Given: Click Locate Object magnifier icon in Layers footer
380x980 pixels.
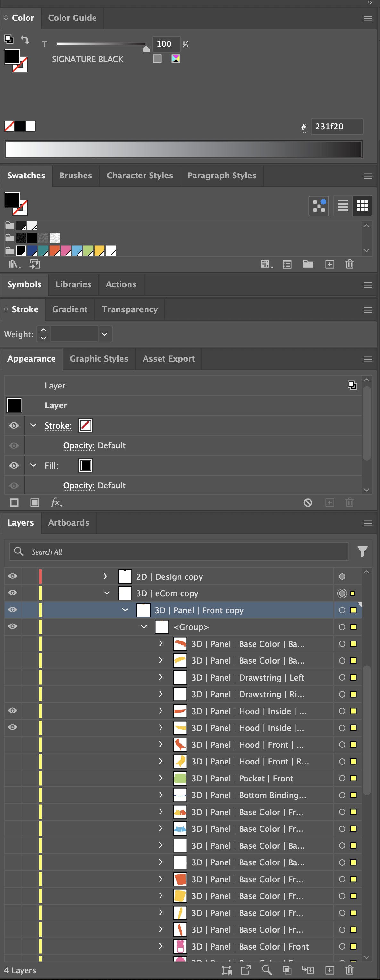Looking at the screenshot, I should click(267, 970).
